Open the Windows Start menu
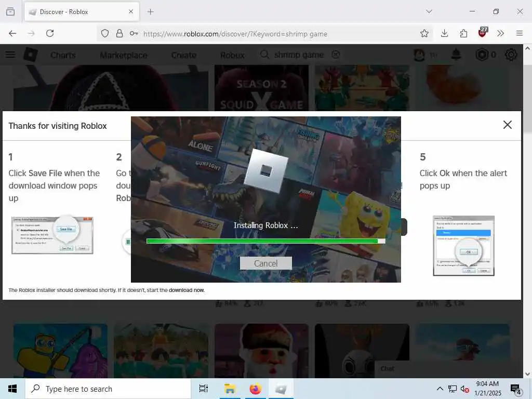The image size is (532, 399). (12, 389)
